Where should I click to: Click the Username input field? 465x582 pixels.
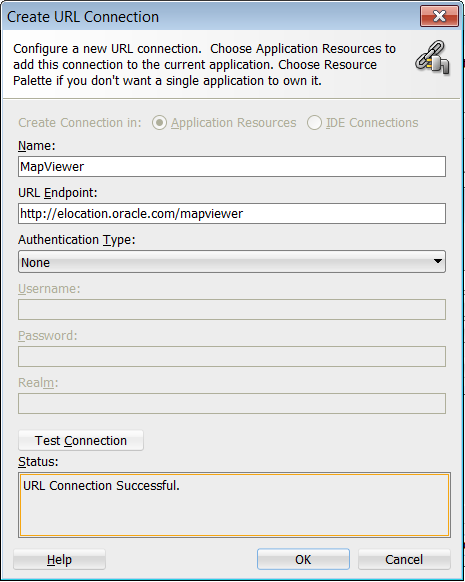tap(232, 310)
